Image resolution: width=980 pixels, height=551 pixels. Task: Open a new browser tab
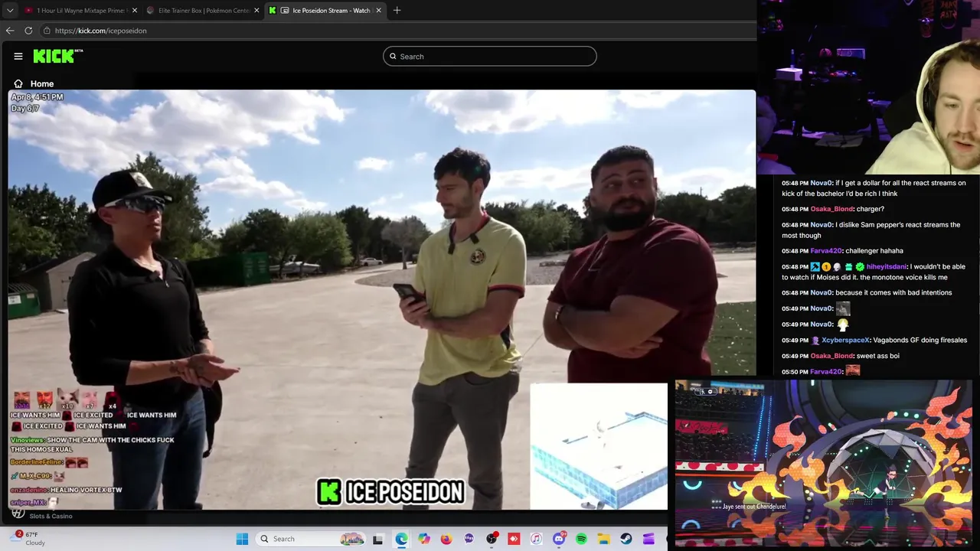coord(397,10)
